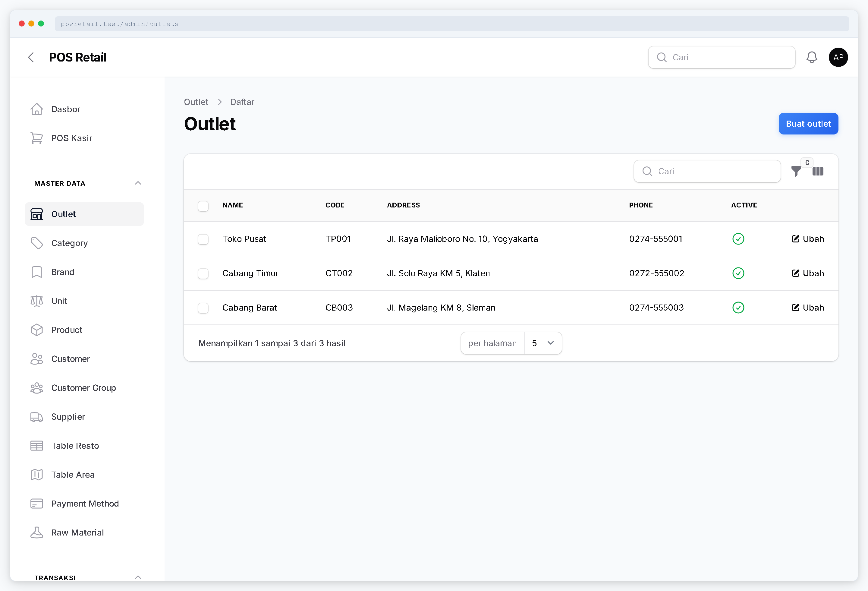This screenshot has height=591, width=868.
Task: Click the back arrow beside POS Retail
Action: click(x=31, y=57)
